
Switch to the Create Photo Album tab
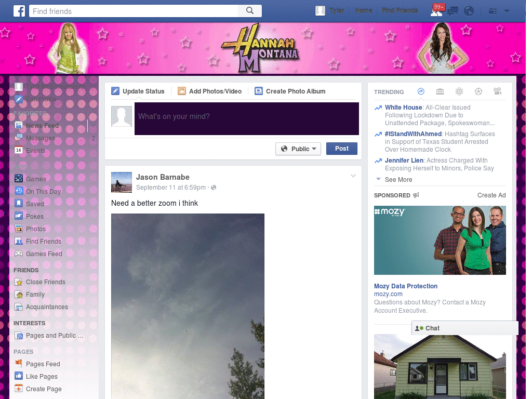(x=290, y=91)
